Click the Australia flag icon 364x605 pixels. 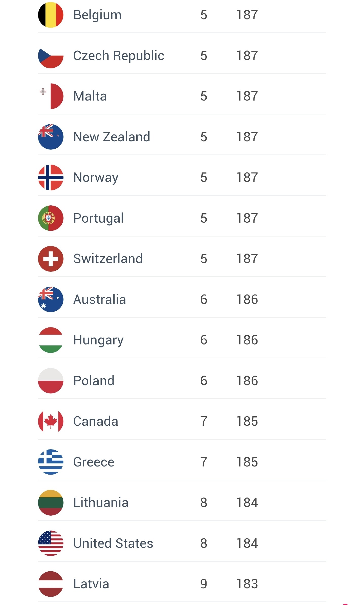pyautogui.click(x=51, y=299)
